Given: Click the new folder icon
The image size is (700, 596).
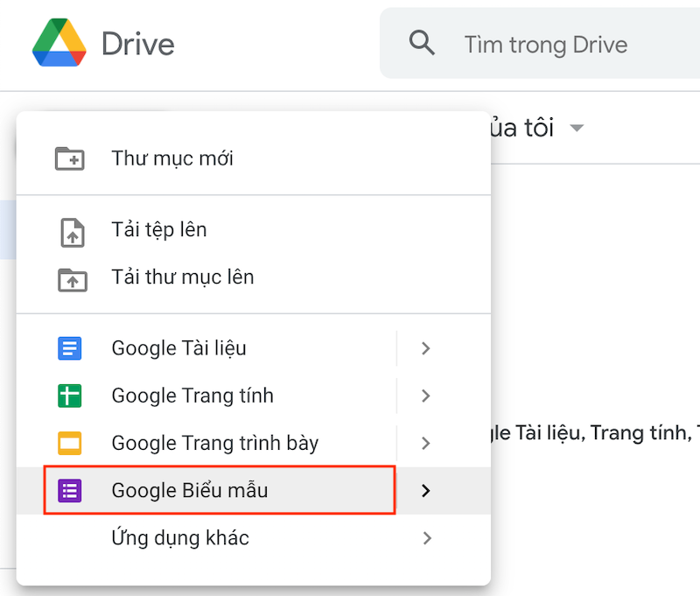Looking at the screenshot, I should (x=70, y=158).
